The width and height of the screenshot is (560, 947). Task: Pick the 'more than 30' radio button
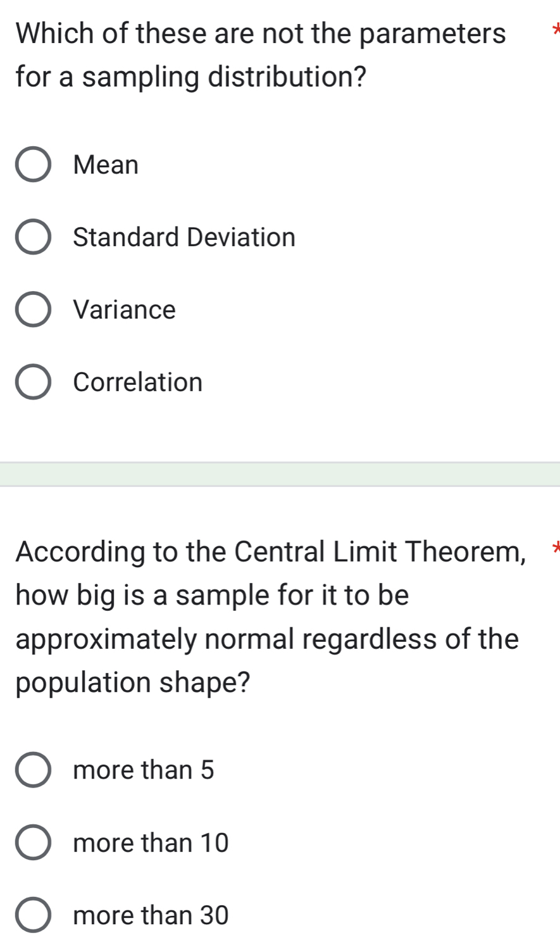(33, 915)
